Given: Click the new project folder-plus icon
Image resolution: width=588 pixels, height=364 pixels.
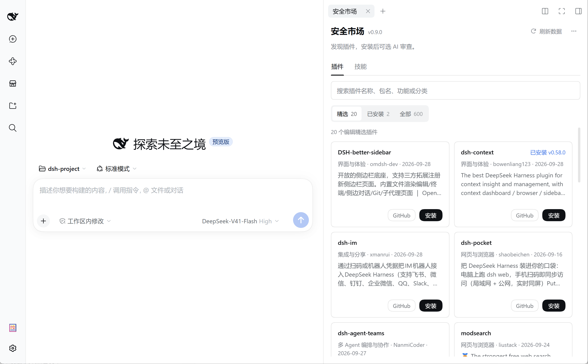Looking at the screenshot, I should 13,106.
